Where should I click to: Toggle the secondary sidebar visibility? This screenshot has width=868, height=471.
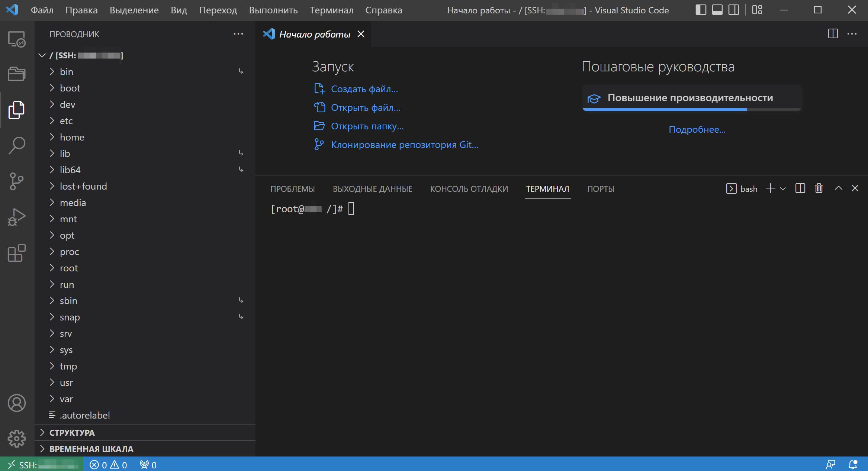click(x=733, y=10)
